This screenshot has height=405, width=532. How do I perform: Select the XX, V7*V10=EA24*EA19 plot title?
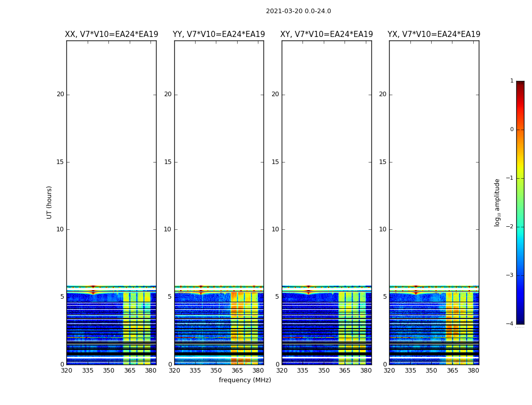[x=111, y=34]
